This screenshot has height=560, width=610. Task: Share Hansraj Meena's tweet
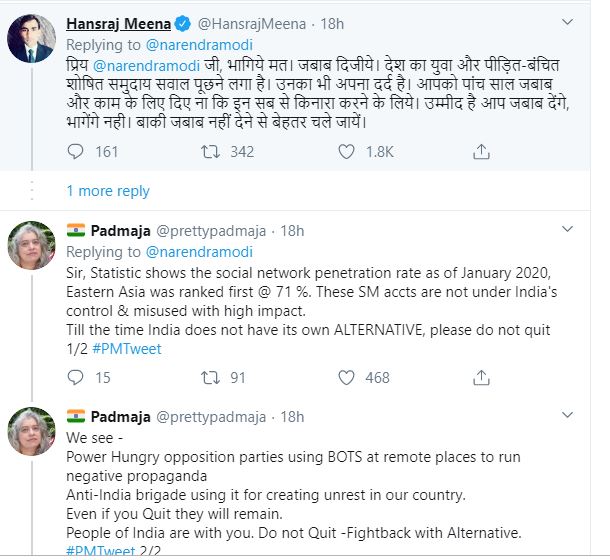click(482, 152)
